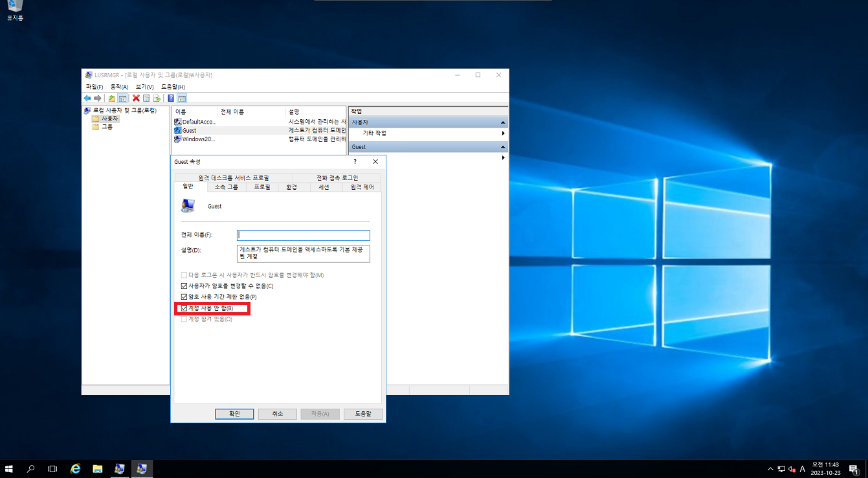
Task: Click the Guest user avatar icon in dialog
Action: pyautogui.click(x=188, y=206)
